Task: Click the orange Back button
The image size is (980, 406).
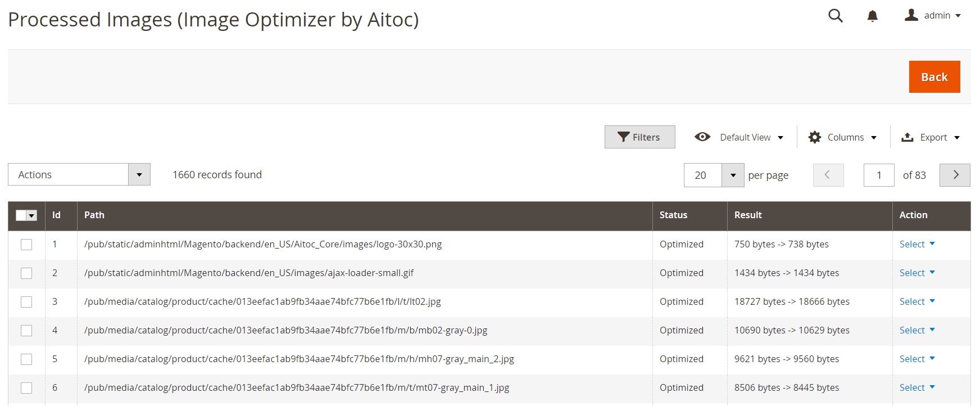Action: (934, 76)
